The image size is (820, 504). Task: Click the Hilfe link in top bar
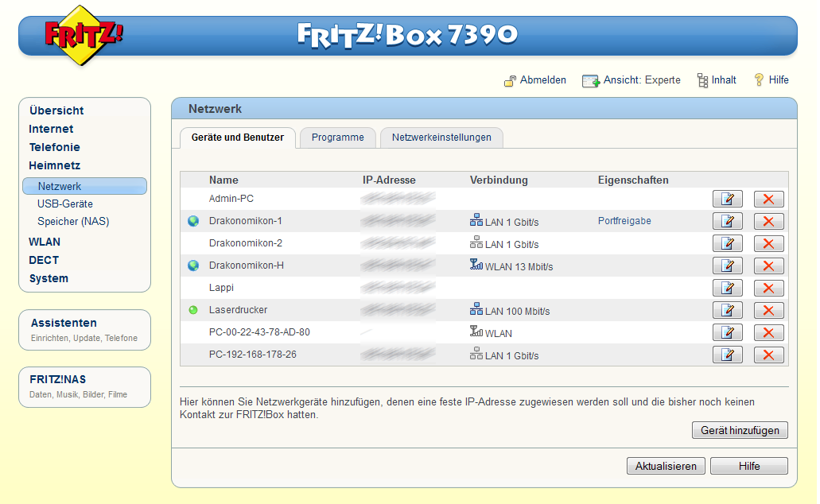[779, 80]
